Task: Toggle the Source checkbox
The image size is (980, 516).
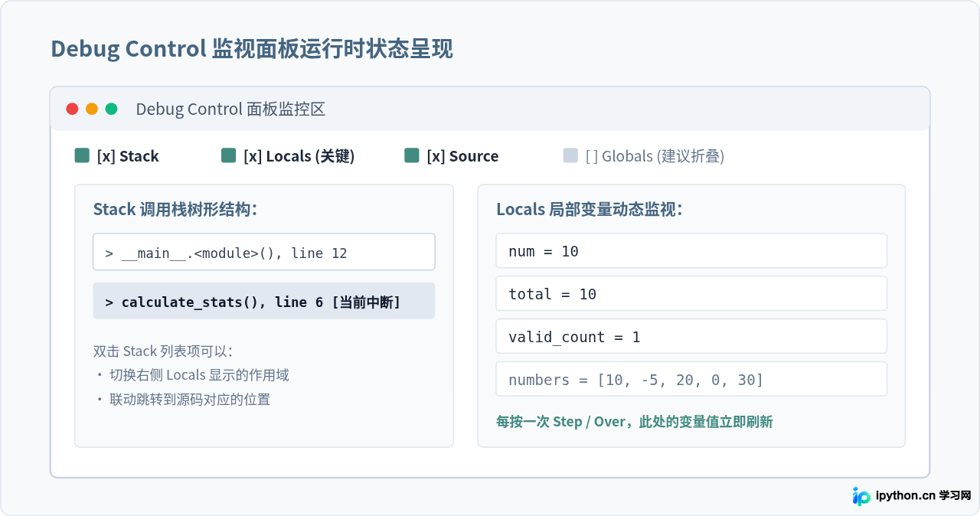Action: (x=412, y=155)
